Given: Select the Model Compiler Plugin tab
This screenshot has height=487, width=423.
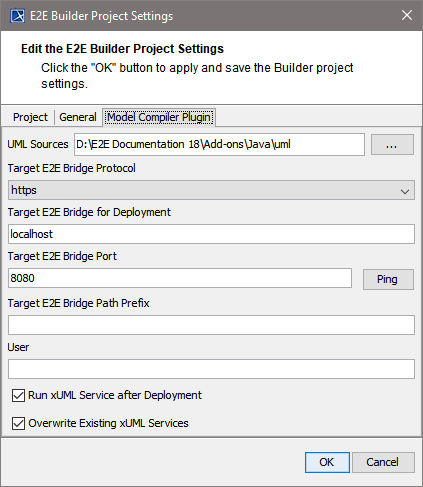Looking at the screenshot, I should click(159, 117).
